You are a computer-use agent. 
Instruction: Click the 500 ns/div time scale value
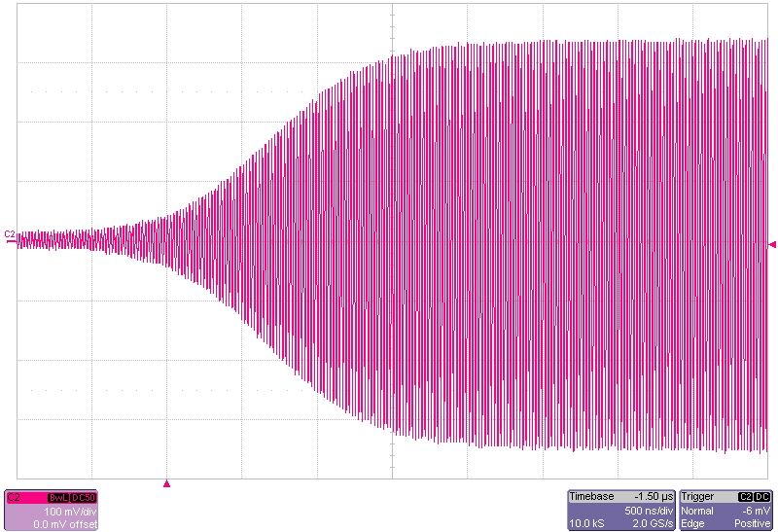click(x=649, y=511)
